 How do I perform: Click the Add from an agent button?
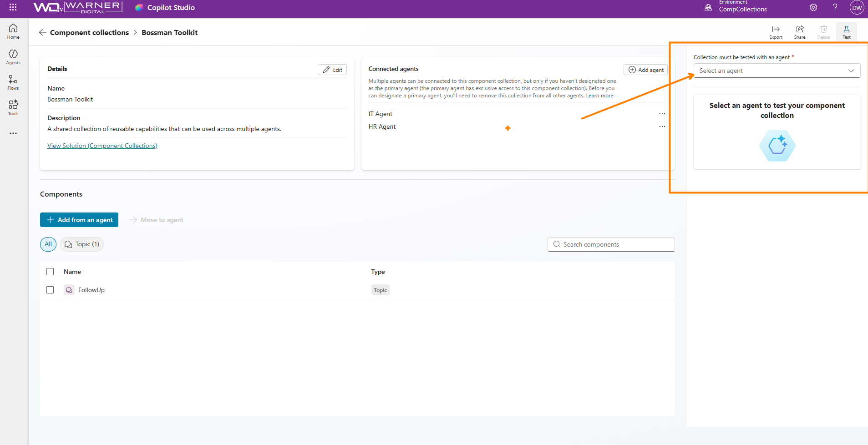[x=79, y=220]
